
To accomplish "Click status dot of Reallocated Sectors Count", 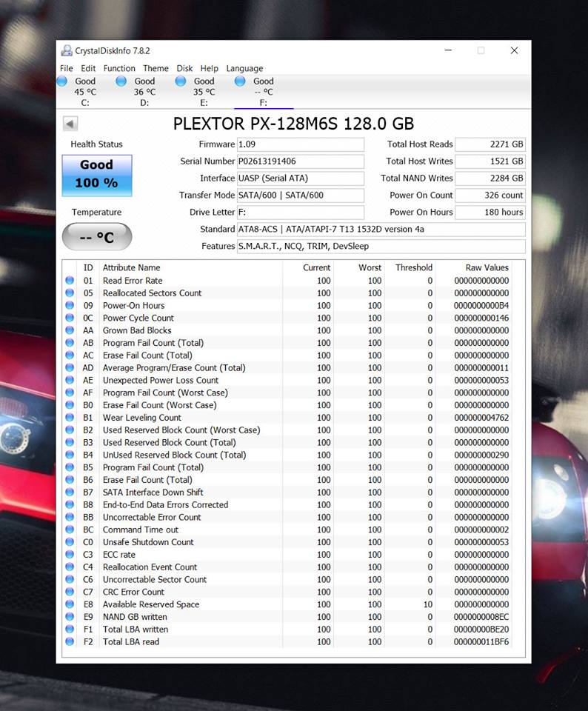I will [70, 293].
